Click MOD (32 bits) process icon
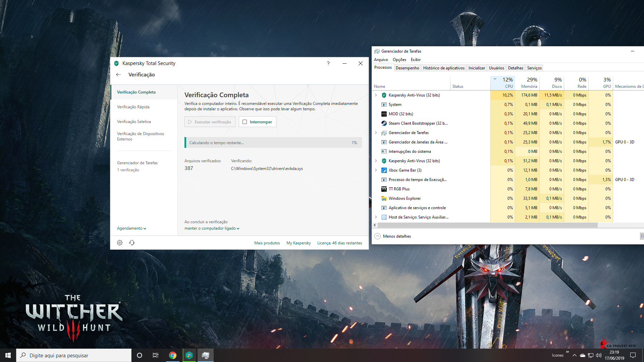The height and width of the screenshot is (362, 644). click(x=384, y=114)
